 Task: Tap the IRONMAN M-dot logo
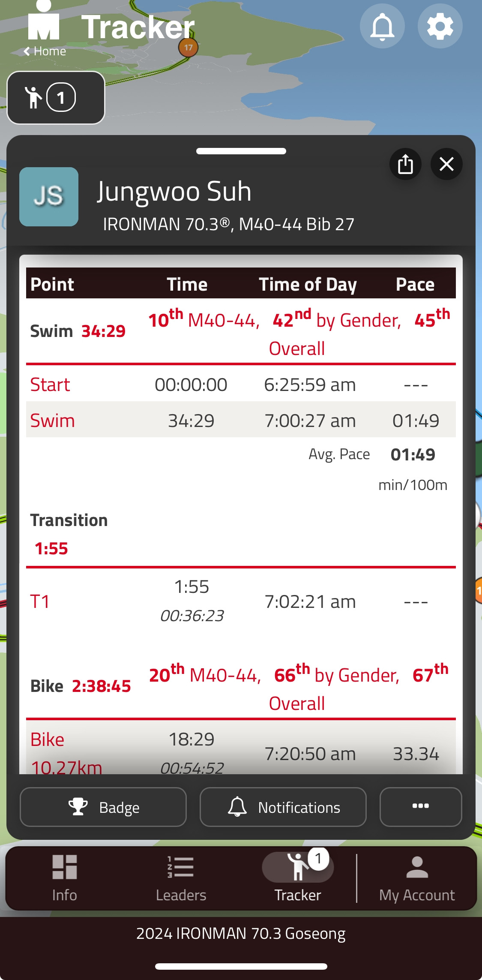tap(44, 21)
